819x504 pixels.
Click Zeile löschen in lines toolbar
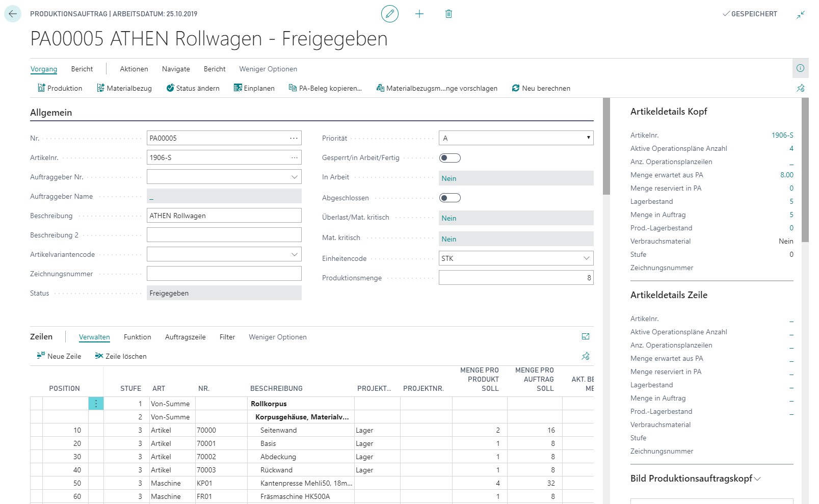pos(121,356)
